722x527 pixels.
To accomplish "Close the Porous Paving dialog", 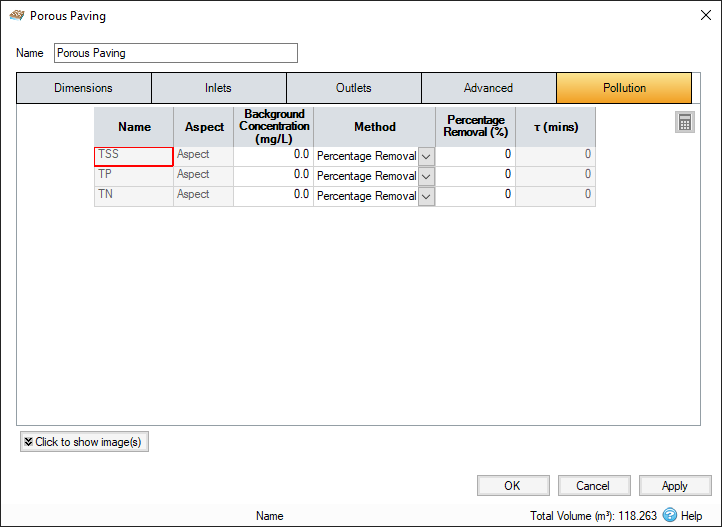I will (x=705, y=15).
